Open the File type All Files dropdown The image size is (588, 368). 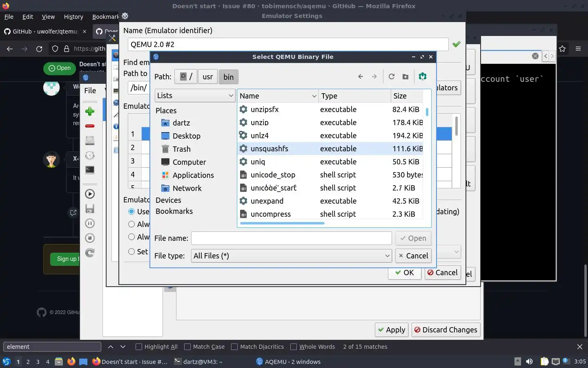[x=291, y=256]
